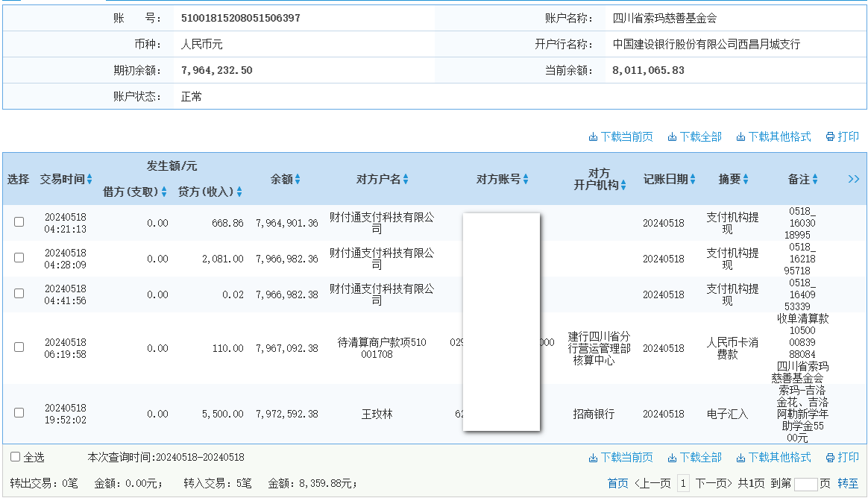868x498 pixels.
Task: Click income amount 668.86
Action: pos(227,223)
